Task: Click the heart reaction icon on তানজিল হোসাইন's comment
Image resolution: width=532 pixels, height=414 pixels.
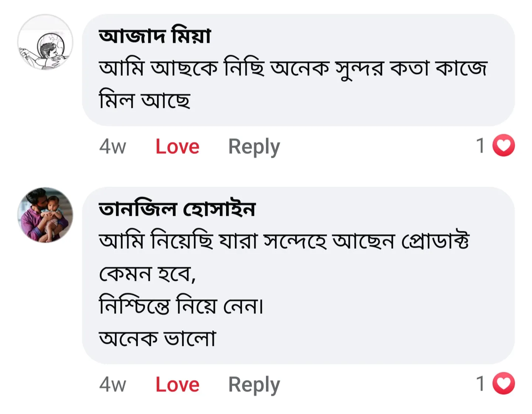Action: tap(504, 383)
